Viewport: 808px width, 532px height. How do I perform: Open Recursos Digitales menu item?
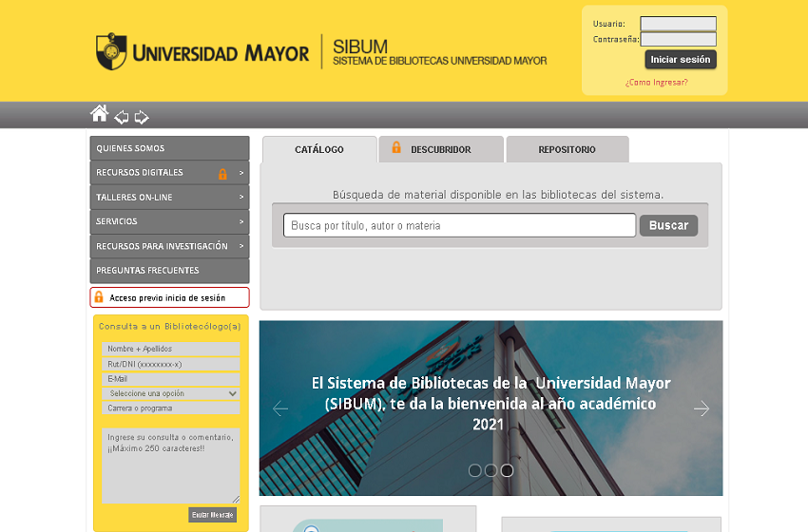pos(169,173)
